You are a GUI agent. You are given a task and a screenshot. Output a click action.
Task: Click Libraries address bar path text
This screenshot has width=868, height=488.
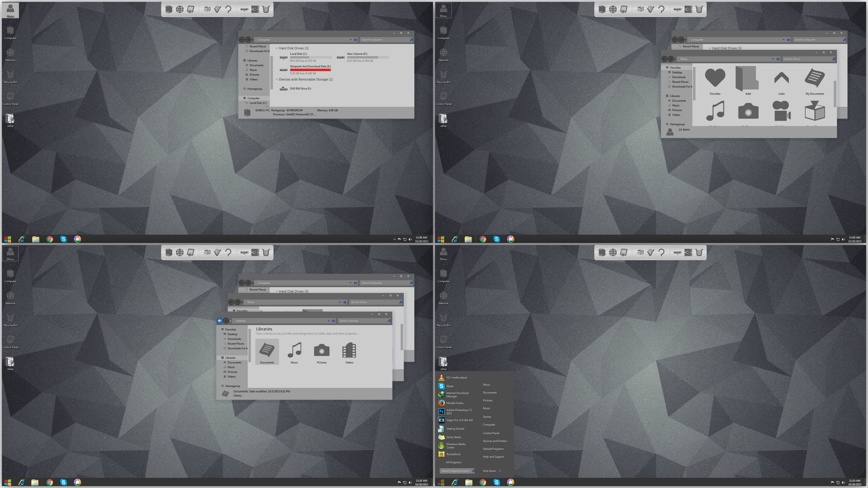(x=241, y=321)
